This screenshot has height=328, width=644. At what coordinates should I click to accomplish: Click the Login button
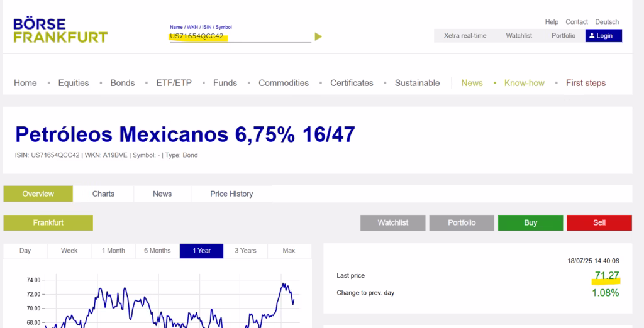tap(604, 36)
